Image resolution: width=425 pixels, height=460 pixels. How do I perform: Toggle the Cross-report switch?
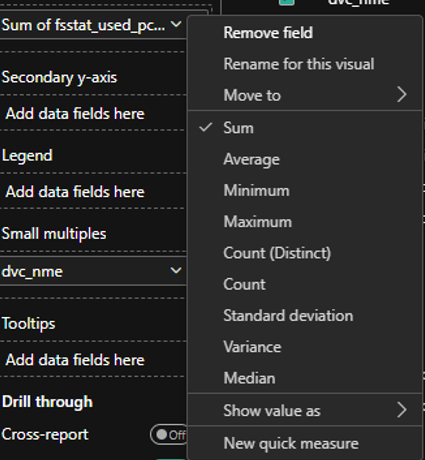coord(169,435)
